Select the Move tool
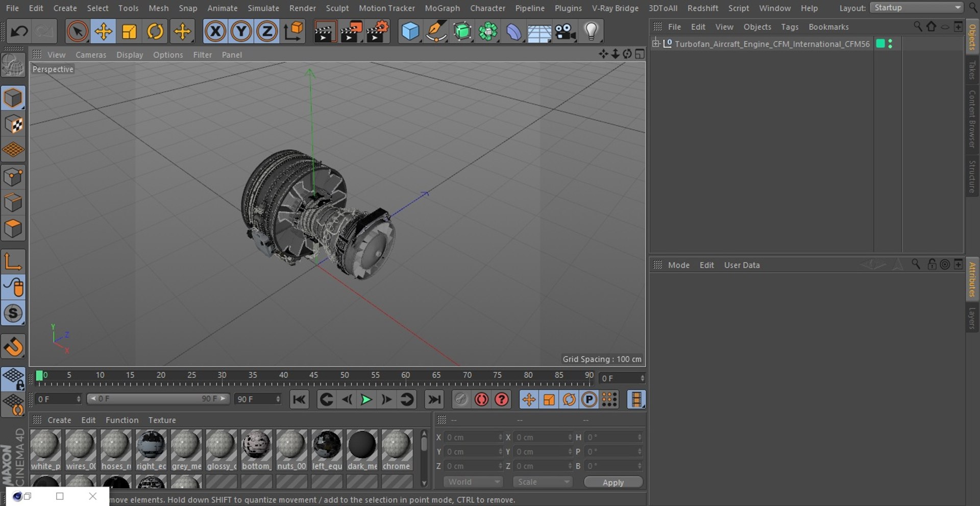 coord(103,32)
